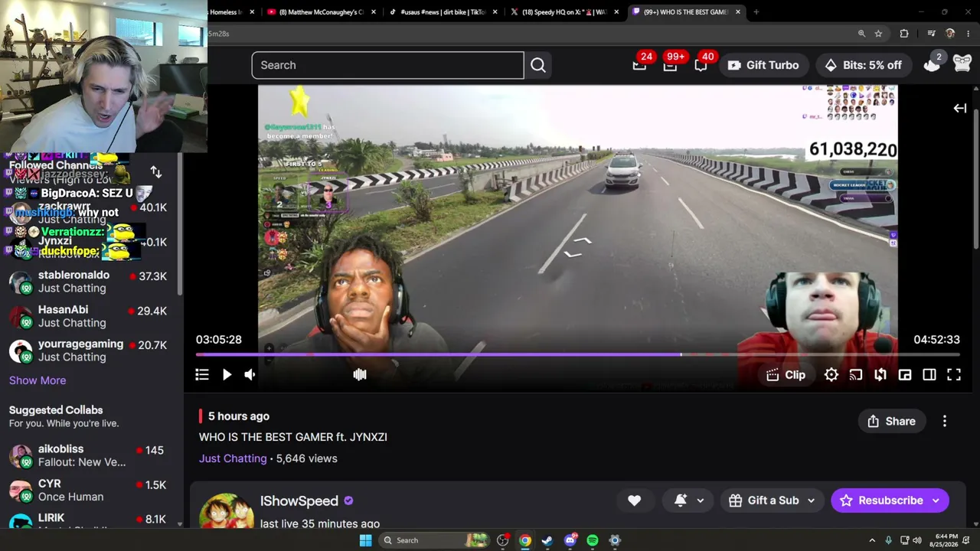Open the Prime loot icon with 24 badge
This screenshot has width=980, height=551.
point(640,65)
